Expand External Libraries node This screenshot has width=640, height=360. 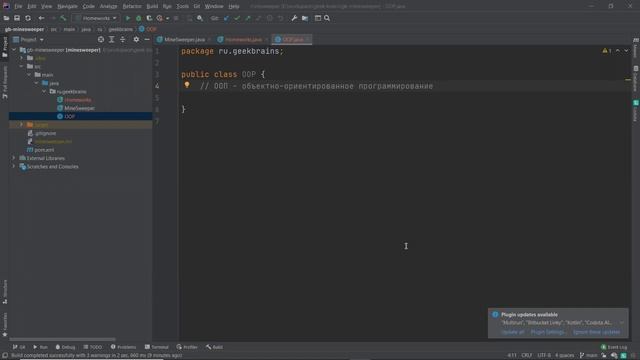tap(14, 158)
